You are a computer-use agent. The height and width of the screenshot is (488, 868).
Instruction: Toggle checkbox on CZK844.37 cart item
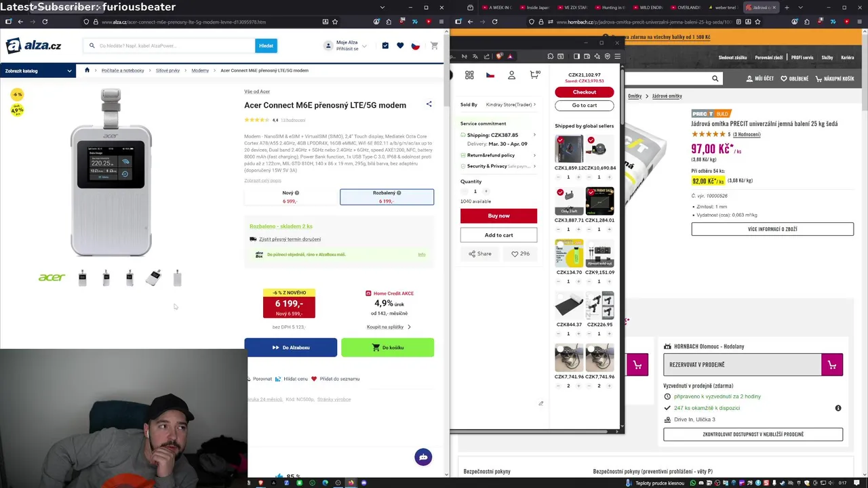tap(560, 297)
